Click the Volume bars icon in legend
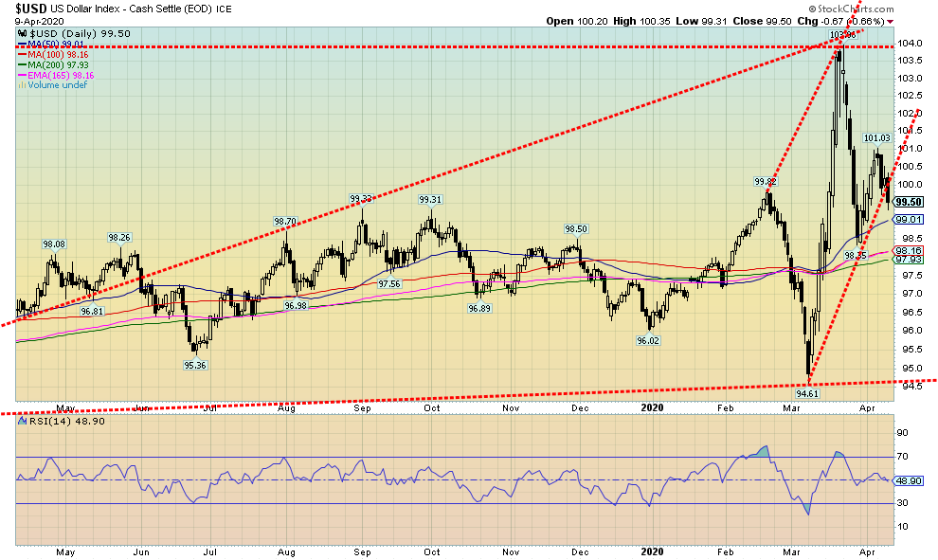The image size is (938, 560). point(21,85)
